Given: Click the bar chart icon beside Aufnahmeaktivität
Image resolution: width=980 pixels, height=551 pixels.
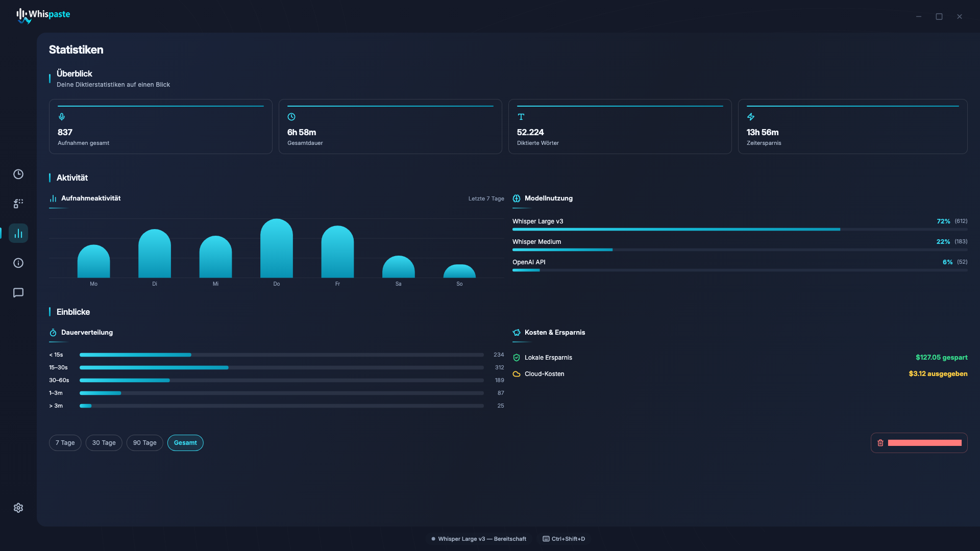Looking at the screenshot, I should [53, 198].
